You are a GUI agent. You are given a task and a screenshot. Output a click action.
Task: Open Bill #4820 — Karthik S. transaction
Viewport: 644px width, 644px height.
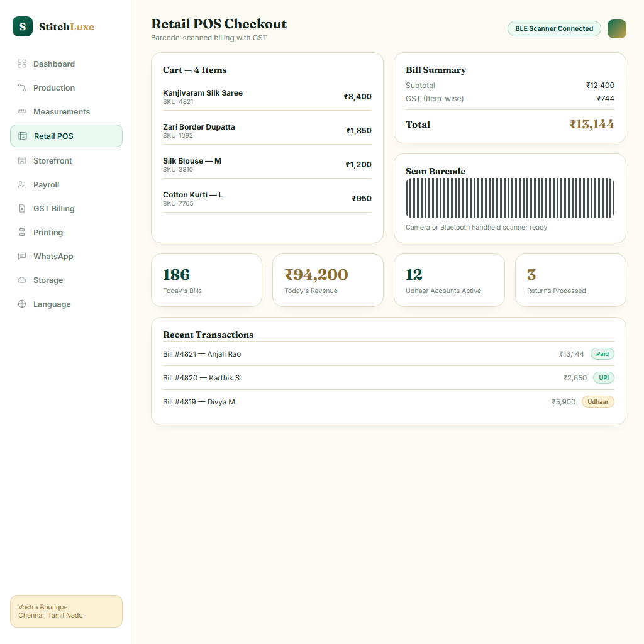(389, 378)
